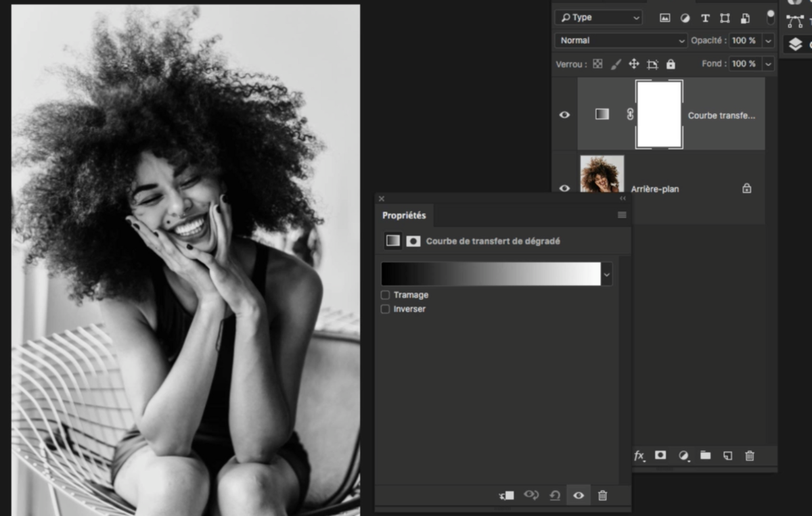This screenshot has width=812, height=516.
Task: Collapse the Propriétés panel double arrows
Action: [623, 199]
